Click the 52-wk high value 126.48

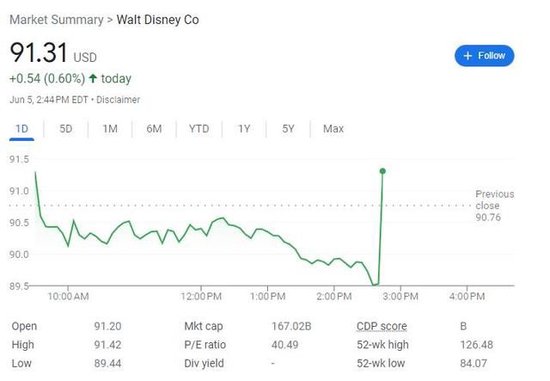[476, 345]
